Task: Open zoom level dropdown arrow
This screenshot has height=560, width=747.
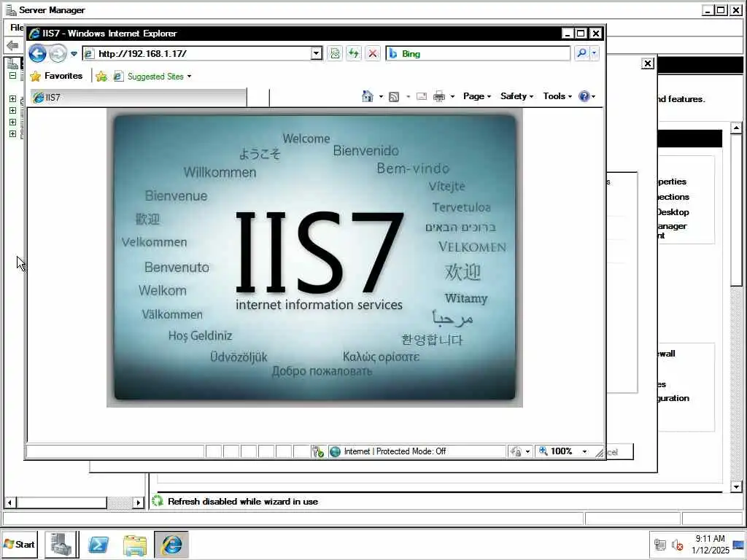Action: tap(584, 451)
